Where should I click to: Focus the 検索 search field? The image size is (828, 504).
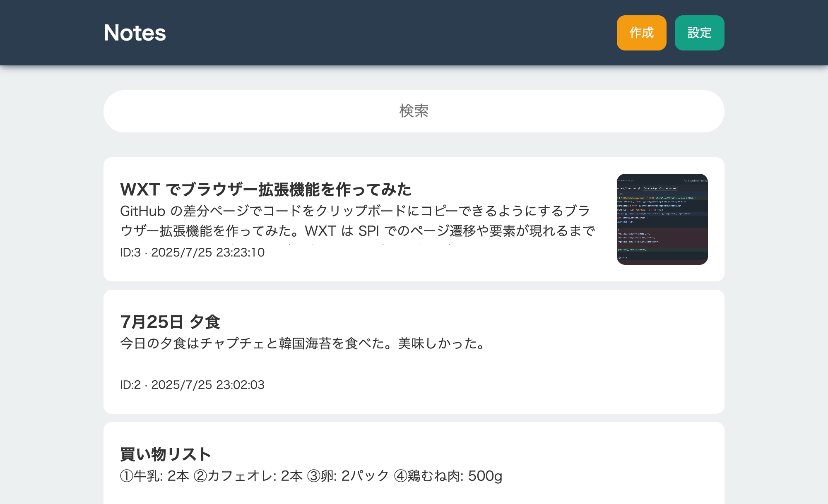click(x=414, y=111)
